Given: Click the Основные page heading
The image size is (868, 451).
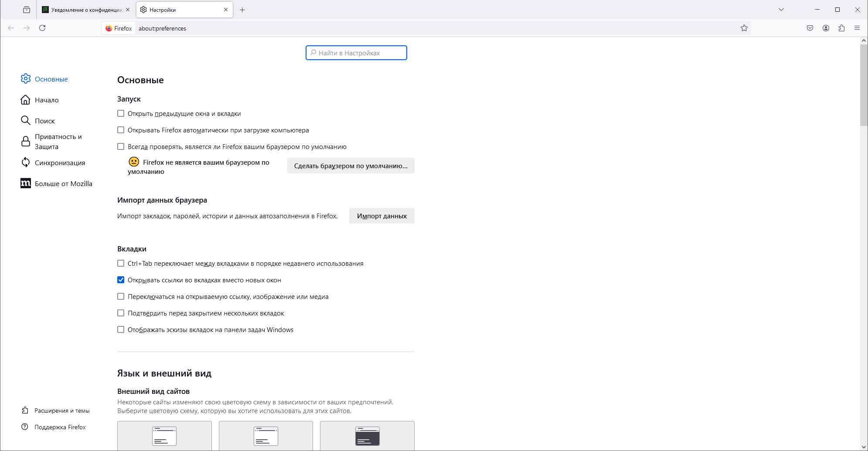Looking at the screenshot, I should (x=140, y=80).
